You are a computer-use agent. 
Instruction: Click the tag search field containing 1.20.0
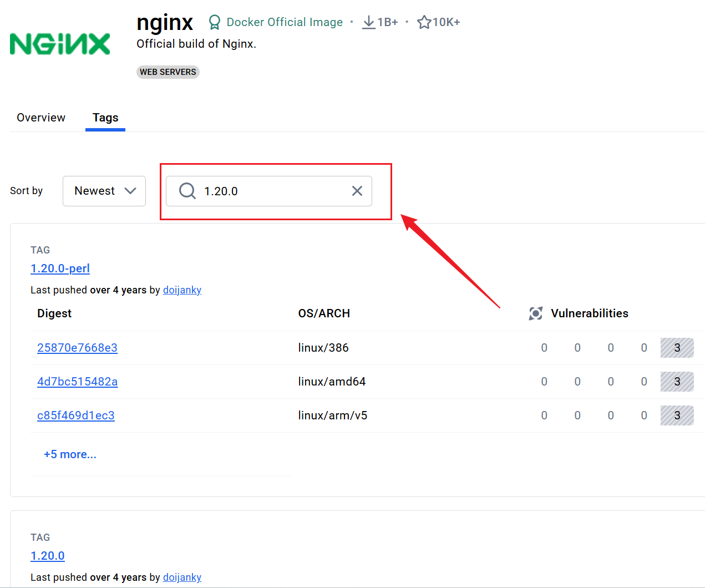(x=269, y=191)
